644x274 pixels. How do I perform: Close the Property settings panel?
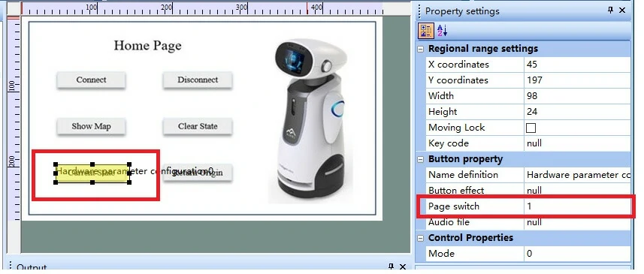pyautogui.click(x=622, y=11)
